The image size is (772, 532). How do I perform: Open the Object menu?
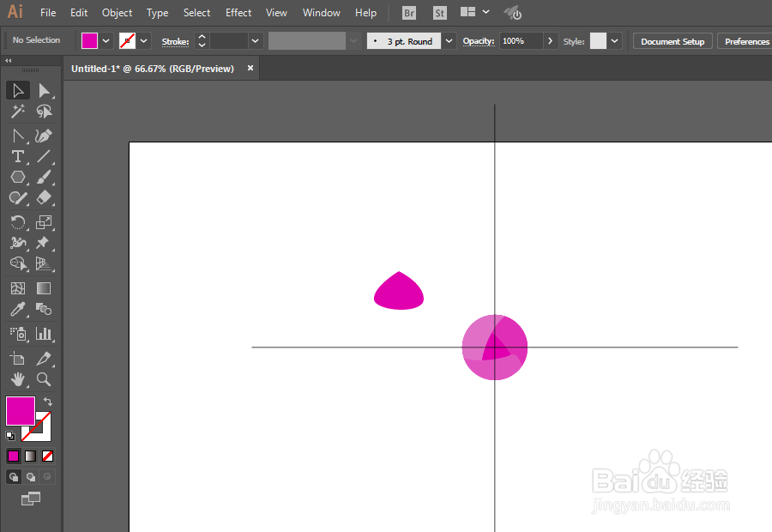[118, 13]
